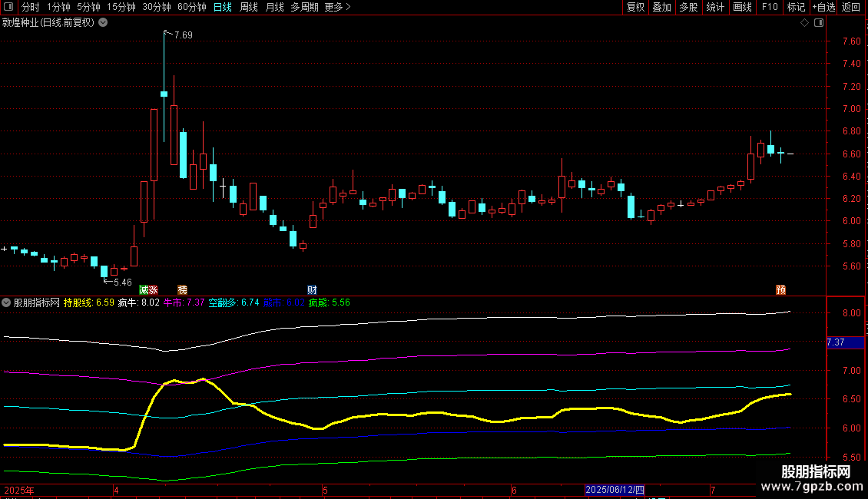Click the 疯牛: 8.02 indicator value
This screenshot has height=499, width=868.
click(138, 302)
